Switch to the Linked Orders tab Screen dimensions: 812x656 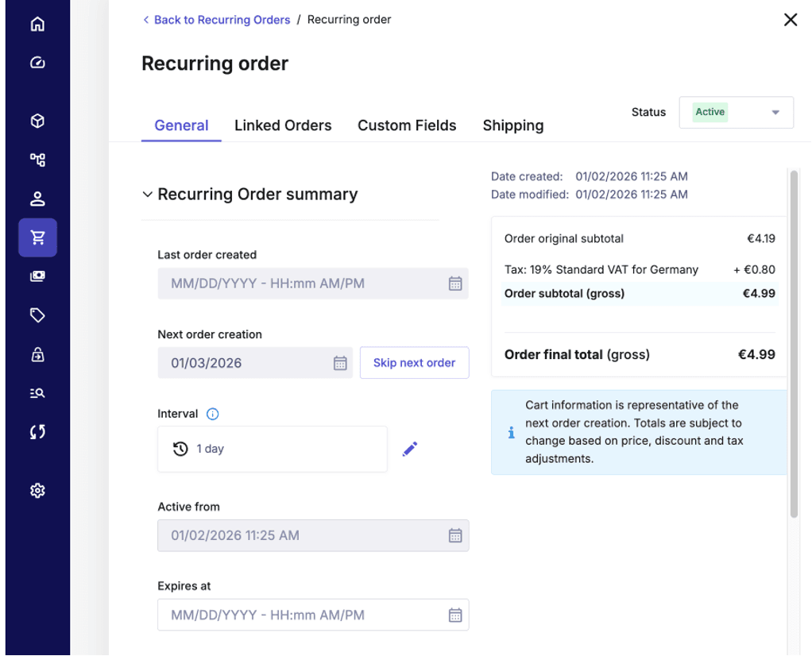coord(283,125)
